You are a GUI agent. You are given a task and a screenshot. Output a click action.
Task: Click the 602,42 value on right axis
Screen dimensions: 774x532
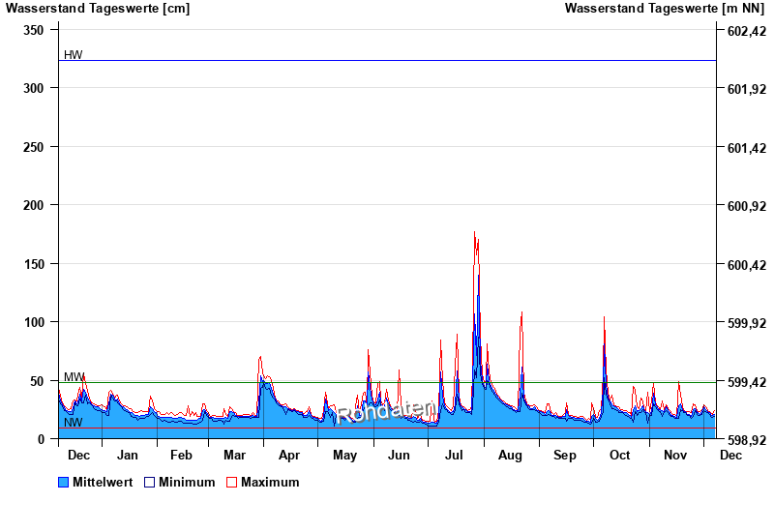tap(746, 31)
